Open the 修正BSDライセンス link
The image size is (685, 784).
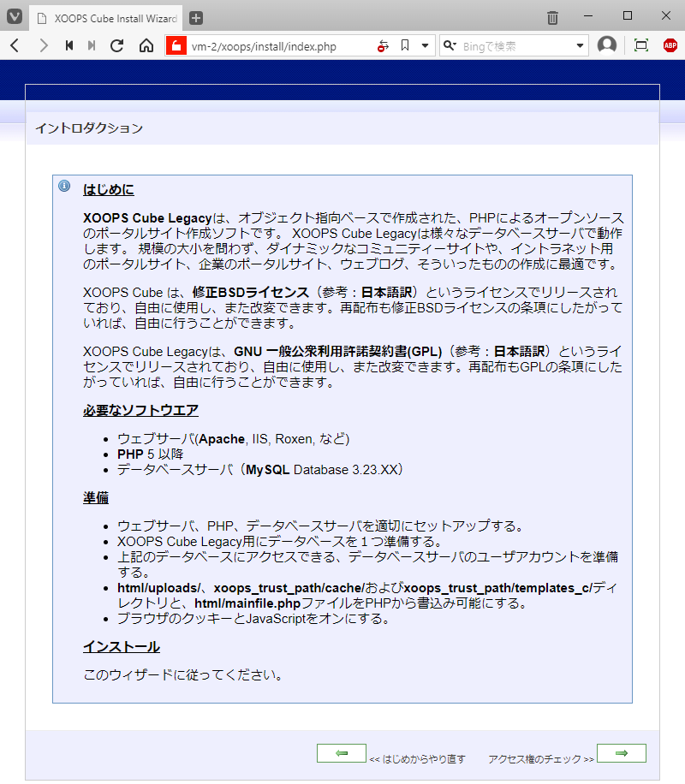[x=251, y=293]
